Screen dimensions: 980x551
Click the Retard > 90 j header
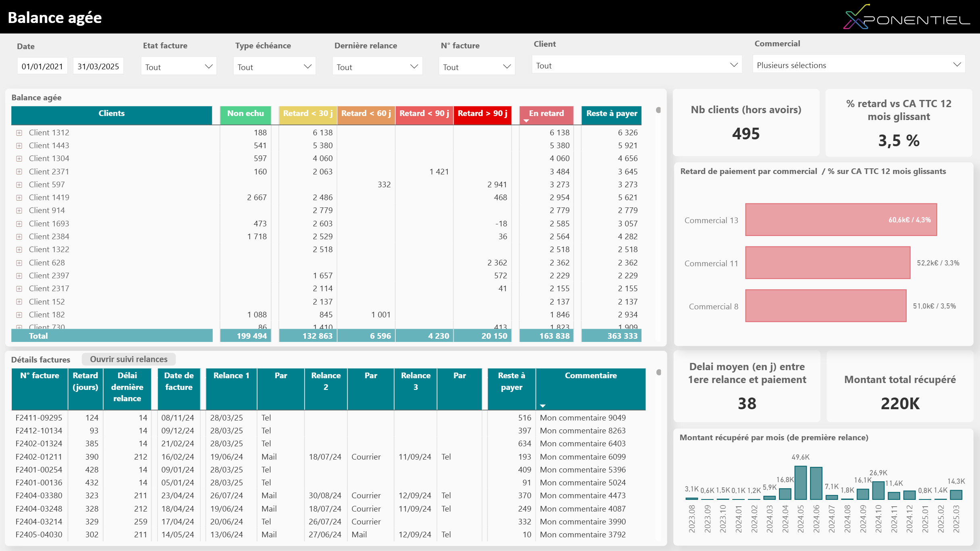tap(482, 114)
